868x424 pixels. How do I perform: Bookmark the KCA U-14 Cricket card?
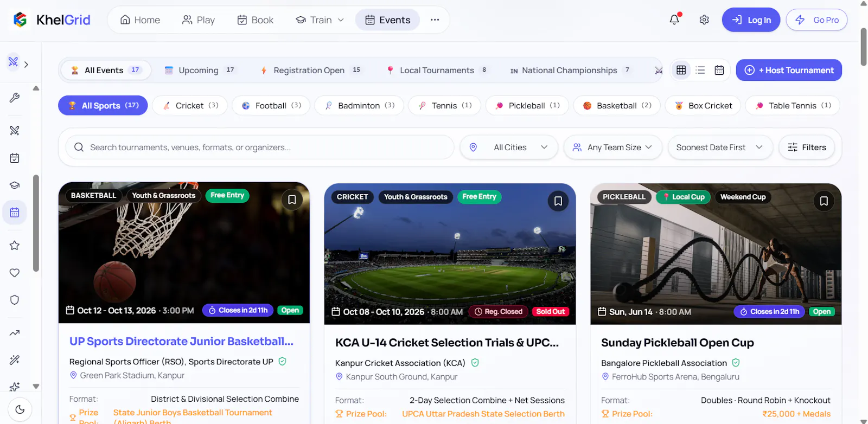coord(558,201)
